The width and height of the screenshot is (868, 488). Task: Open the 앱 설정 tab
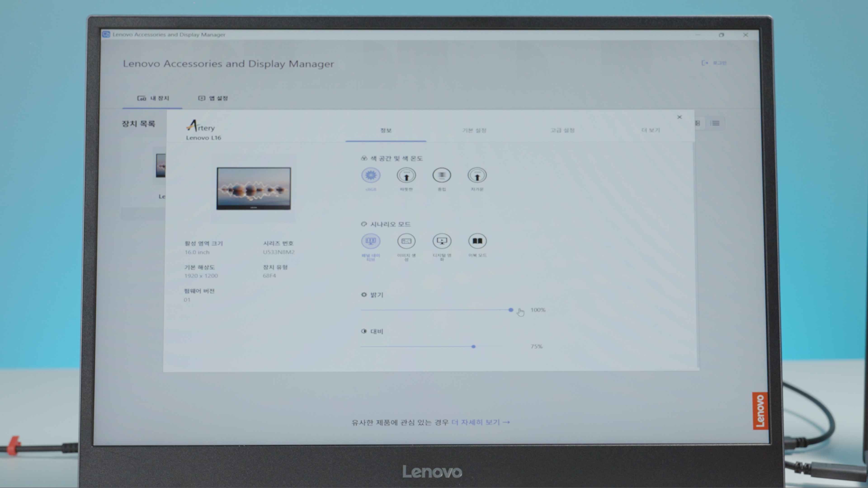click(x=213, y=98)
